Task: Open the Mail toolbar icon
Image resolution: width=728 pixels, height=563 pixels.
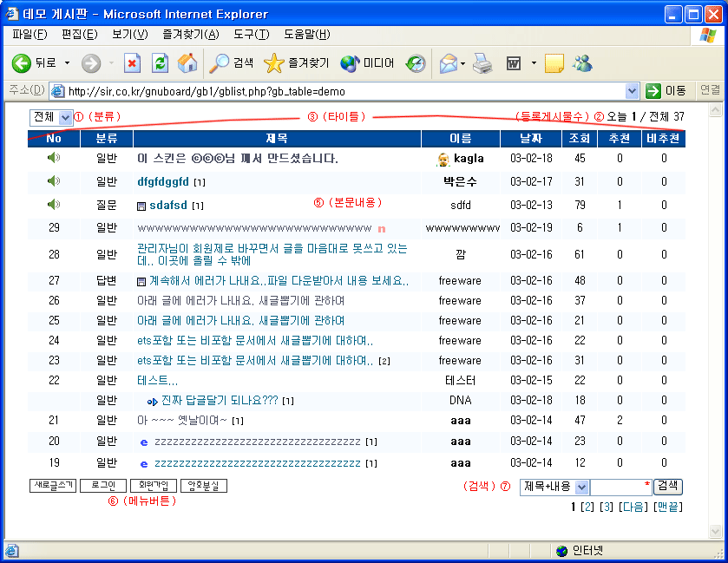Action: coord(448,63)
